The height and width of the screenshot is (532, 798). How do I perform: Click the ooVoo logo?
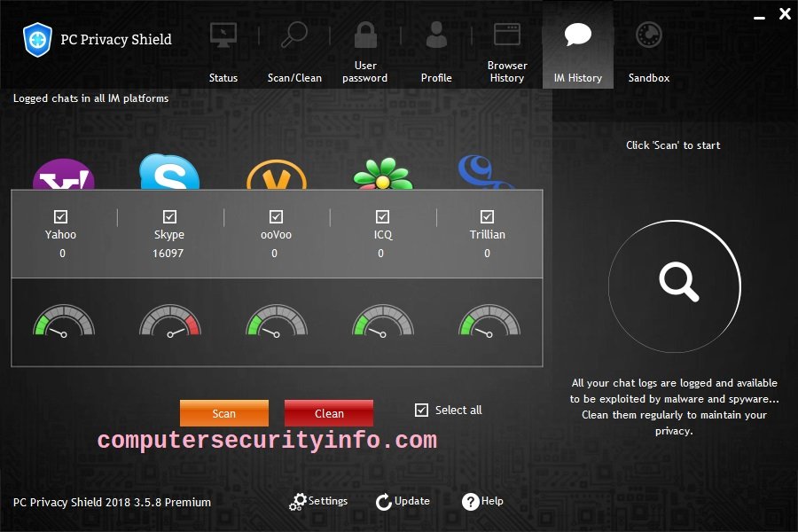tap(277, 175)
